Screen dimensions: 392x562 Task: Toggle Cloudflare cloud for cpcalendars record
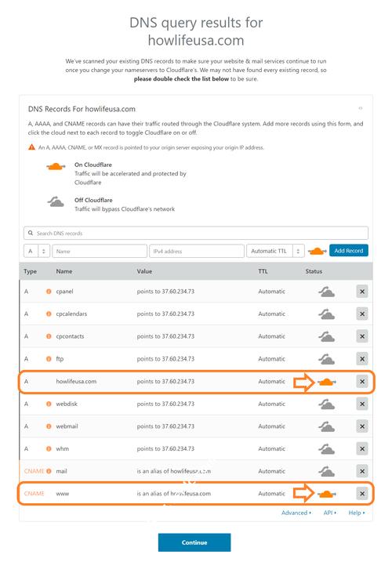click(x=326, y=314)
